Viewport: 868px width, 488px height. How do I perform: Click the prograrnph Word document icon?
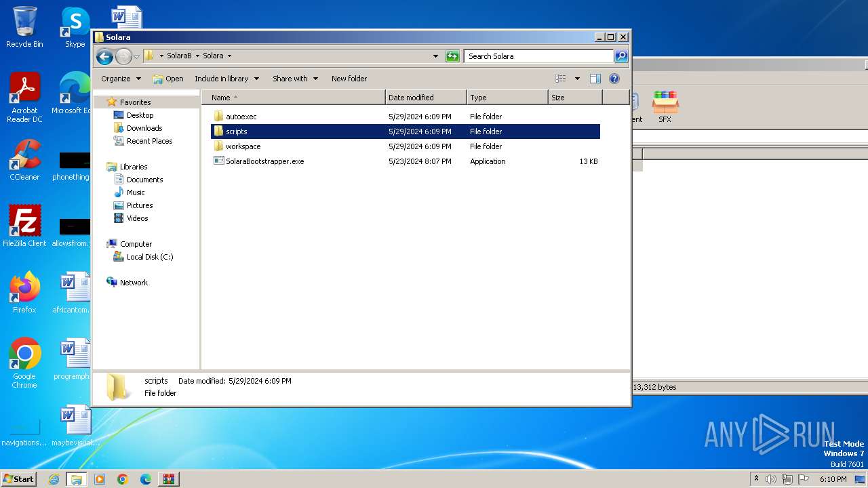[x=74, y=359]
